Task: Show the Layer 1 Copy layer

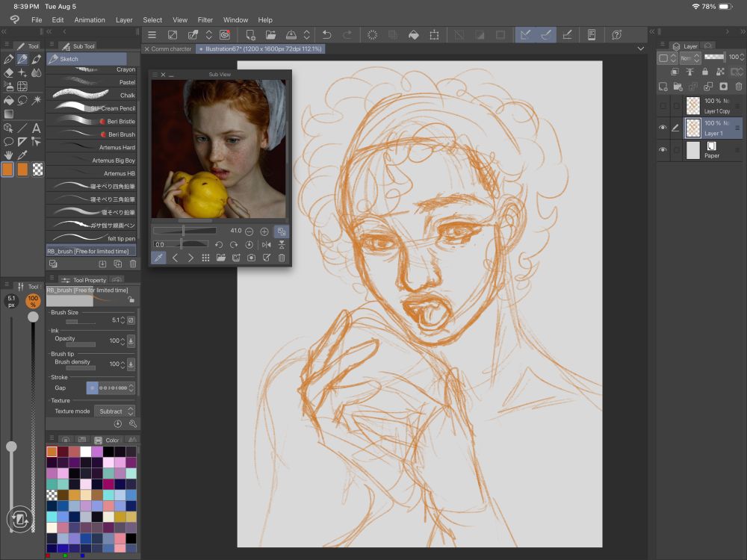Action: (x=663, y=106)
